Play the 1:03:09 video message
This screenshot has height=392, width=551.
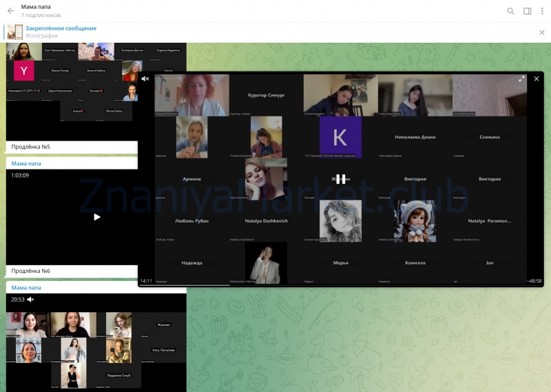tap(96, 216)
